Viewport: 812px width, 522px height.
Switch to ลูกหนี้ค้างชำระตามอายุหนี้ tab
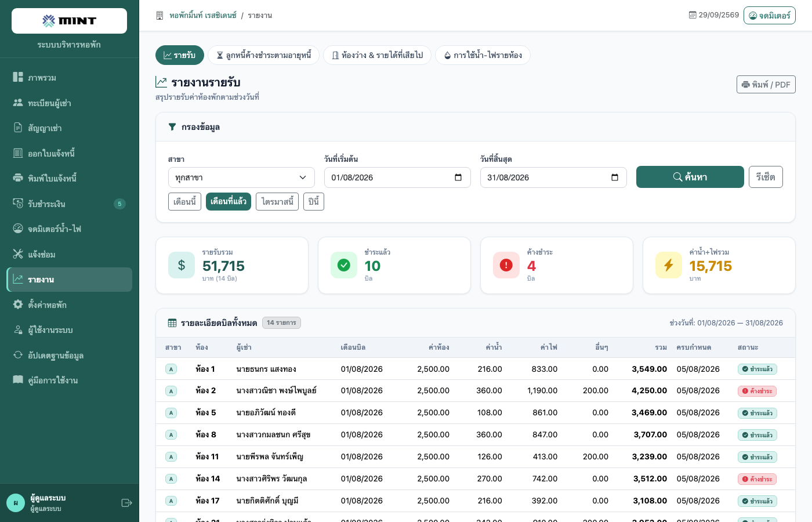tap(263, 55)
